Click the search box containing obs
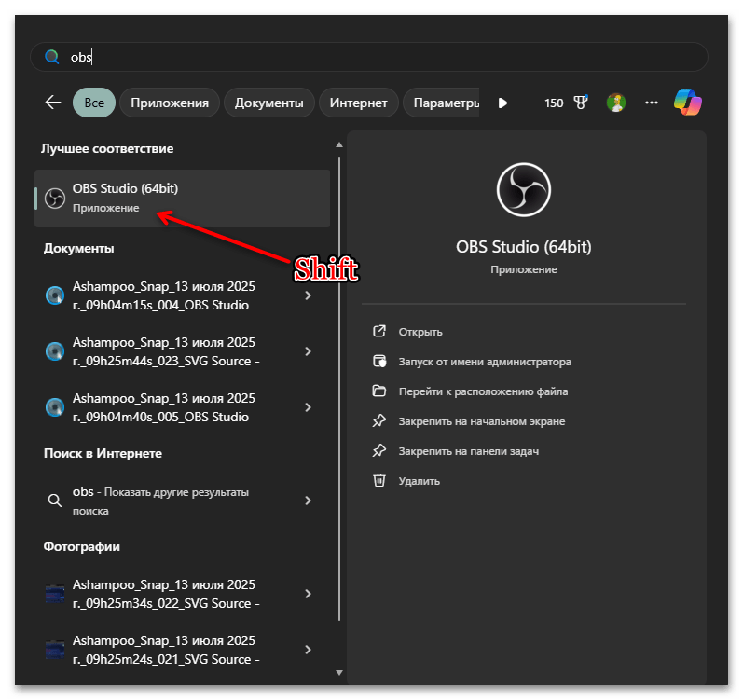 [x=369, y=57]
